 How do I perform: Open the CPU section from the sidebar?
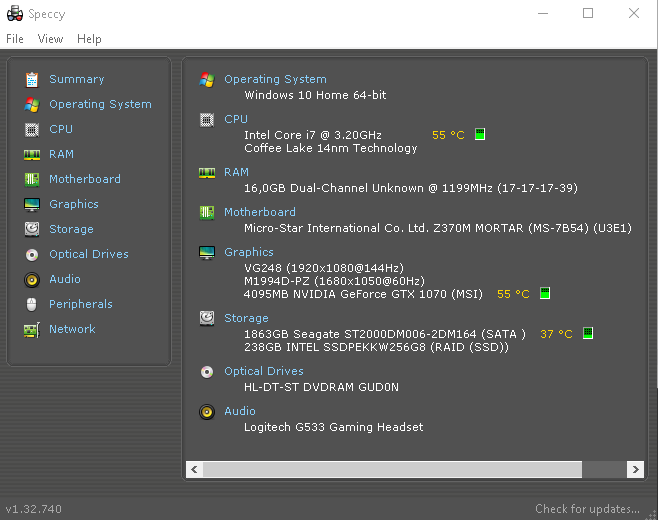click(x=61, y=129)
